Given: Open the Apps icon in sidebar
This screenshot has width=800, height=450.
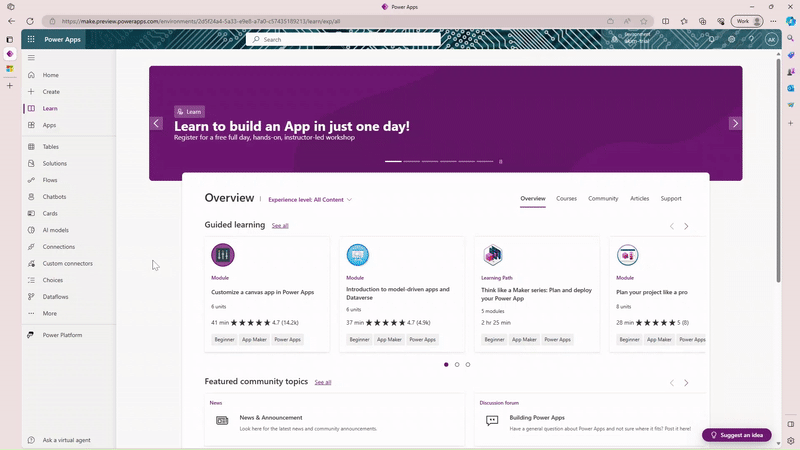Looking at the screenshot, I should point(31,125).
